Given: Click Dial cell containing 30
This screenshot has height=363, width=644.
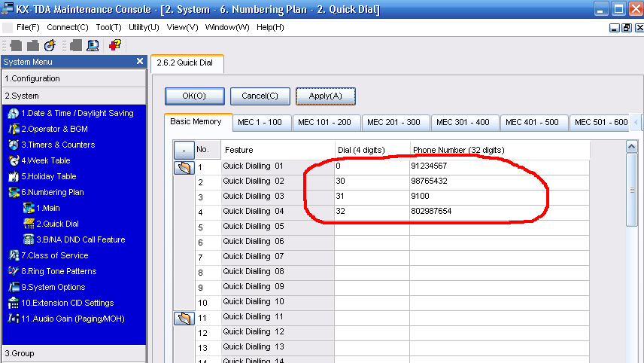Looking at the screenshot, I should pyautogui.click(x=372, y=181).
